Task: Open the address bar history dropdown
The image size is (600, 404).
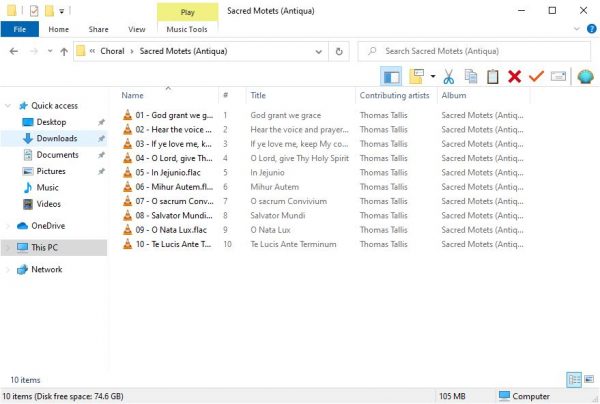Action: [318, 52]
